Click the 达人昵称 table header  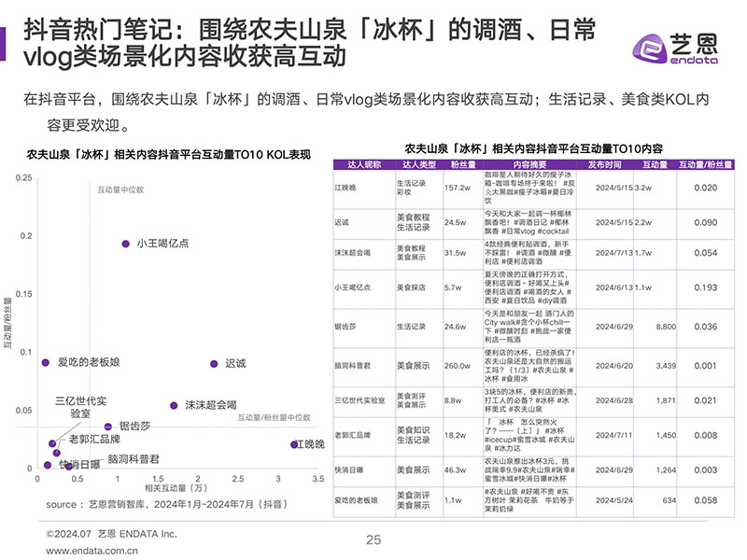click(364, 165)
